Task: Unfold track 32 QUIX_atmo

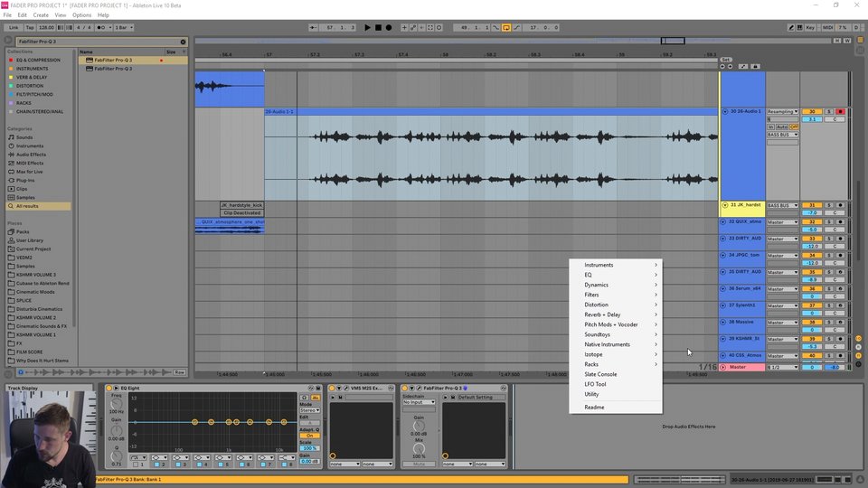Action: pyautogui.click(x=722, y=222)
